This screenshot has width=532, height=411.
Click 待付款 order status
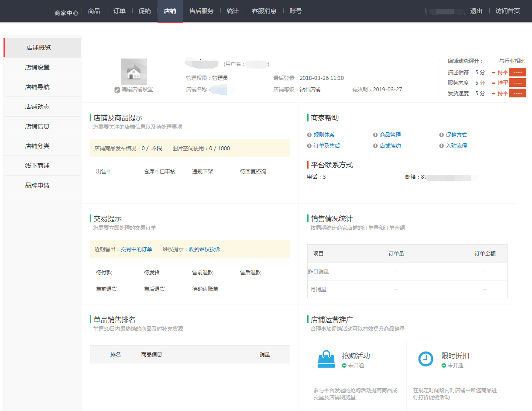click(x=104, y=273)
